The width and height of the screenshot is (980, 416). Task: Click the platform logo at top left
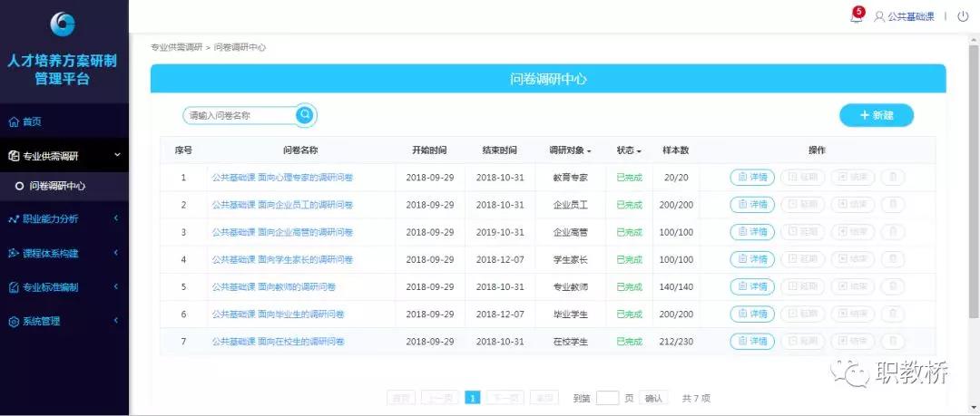coord(64,24)
